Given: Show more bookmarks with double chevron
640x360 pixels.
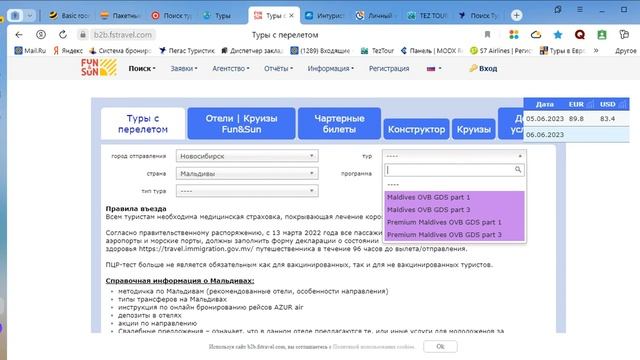Looking at the screenshot, I should tap(596, 51).
